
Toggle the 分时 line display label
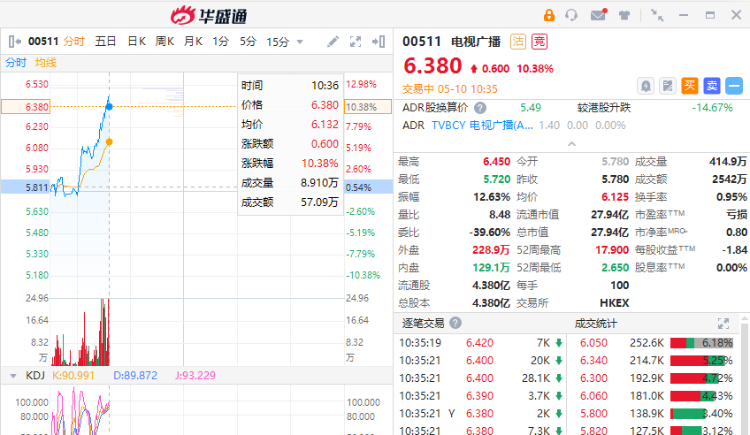(x=16, y=62)
